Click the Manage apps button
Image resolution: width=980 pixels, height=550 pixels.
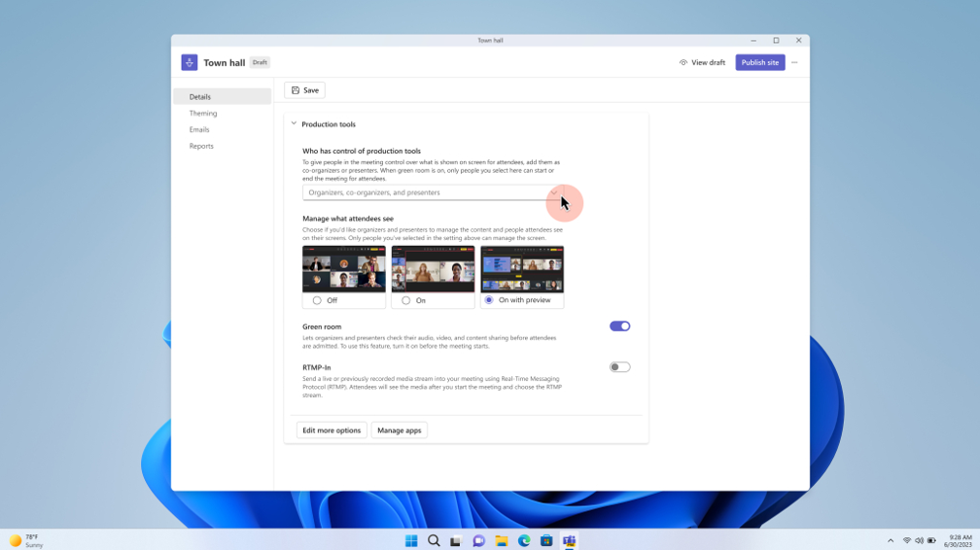(399, 430)
